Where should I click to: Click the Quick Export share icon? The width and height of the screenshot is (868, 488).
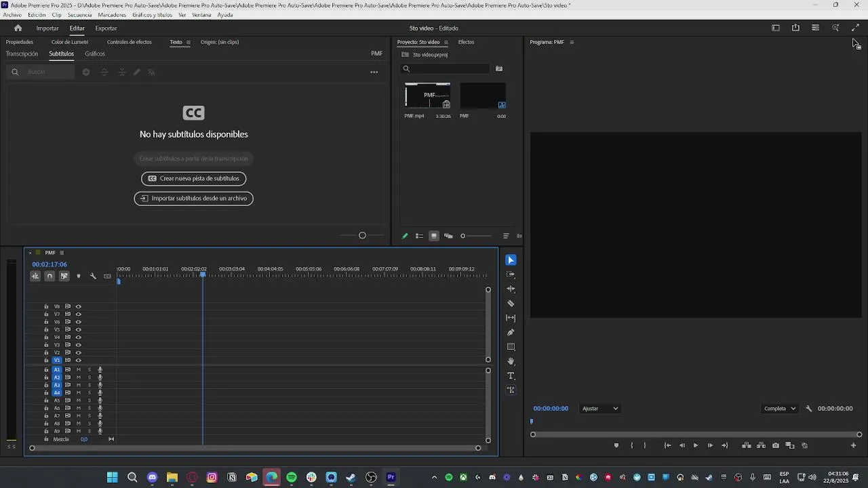(x=795, y=28)
